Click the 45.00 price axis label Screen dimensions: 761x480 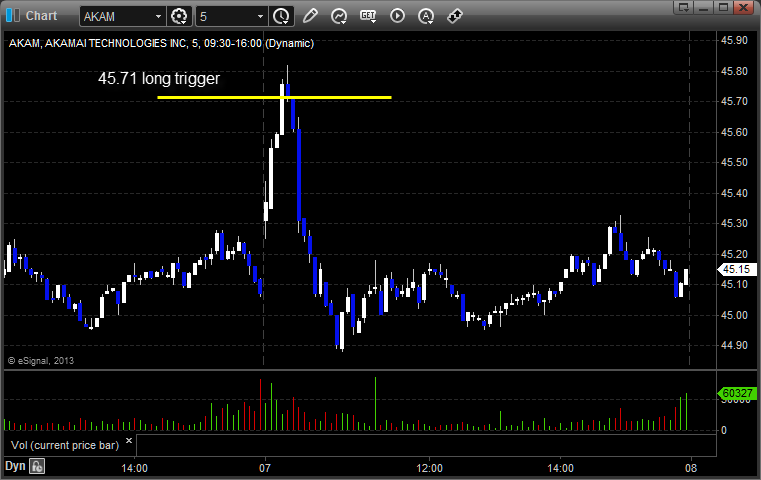coord(734,315)
